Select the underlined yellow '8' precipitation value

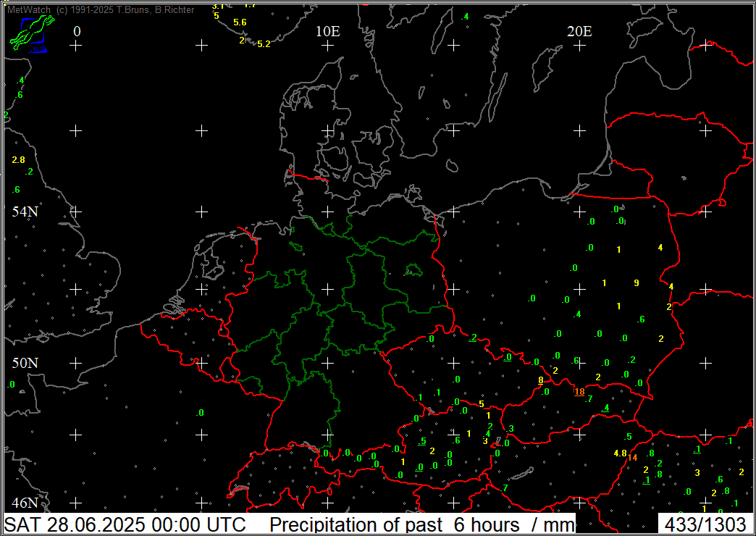tap(541, 380)
